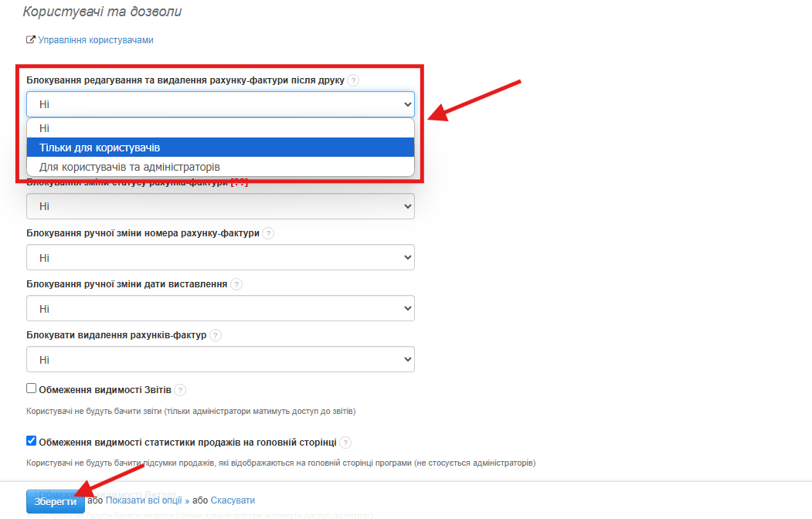This screenshot has height=519, width=812.
Task: Enable Обмеження видимості Звітів checkbox
Action: coord(32,388)
